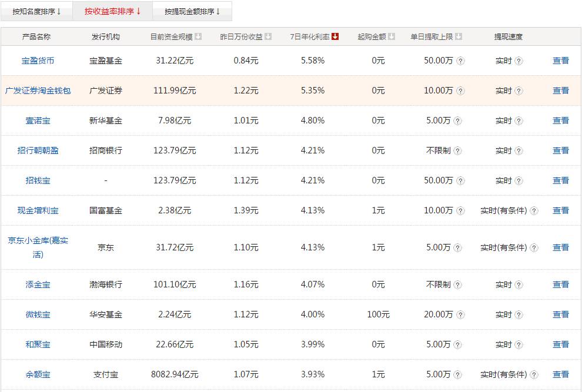
Task: Click 查看 in the 壹诺宝 row
Action: click(560, 120)
